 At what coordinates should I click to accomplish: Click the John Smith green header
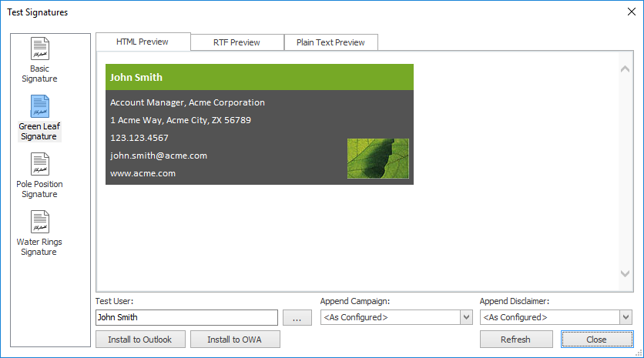tap(260, 77)
